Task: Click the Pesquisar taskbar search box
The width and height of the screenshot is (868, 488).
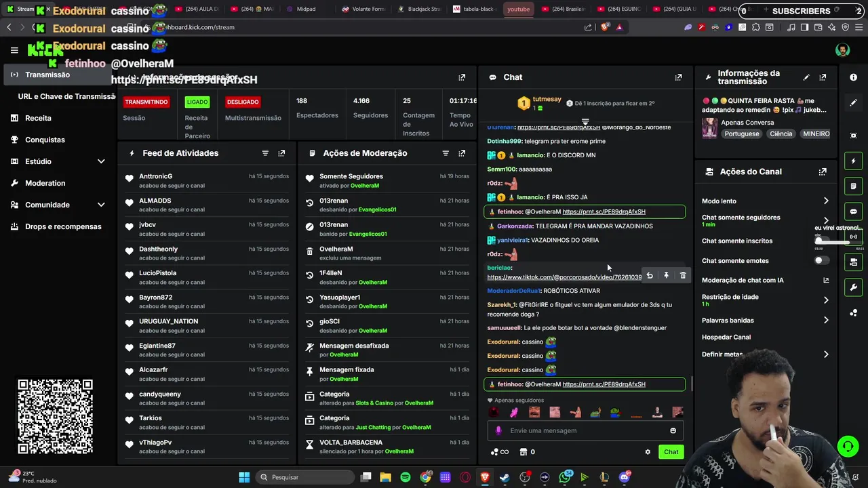Action: click(304, 477)
